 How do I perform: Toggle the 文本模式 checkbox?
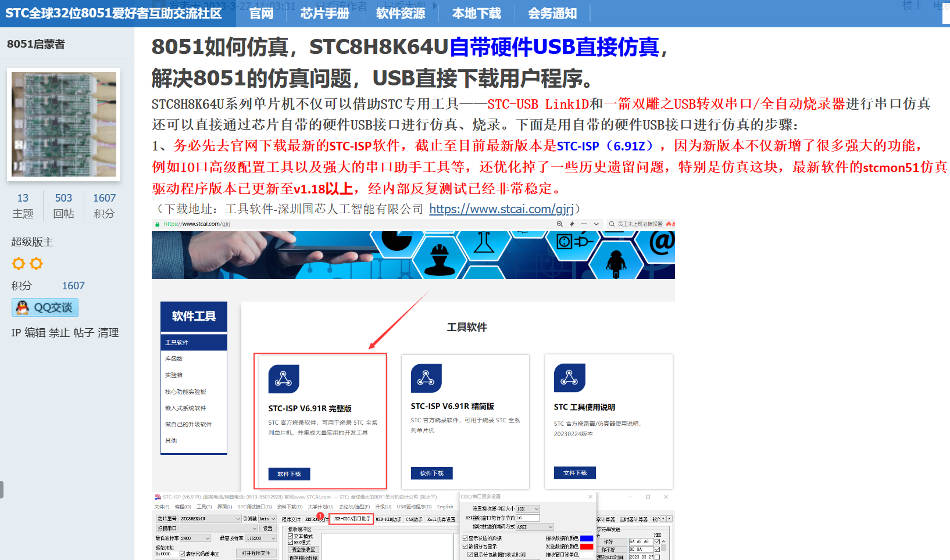click(x=291, y=536)
